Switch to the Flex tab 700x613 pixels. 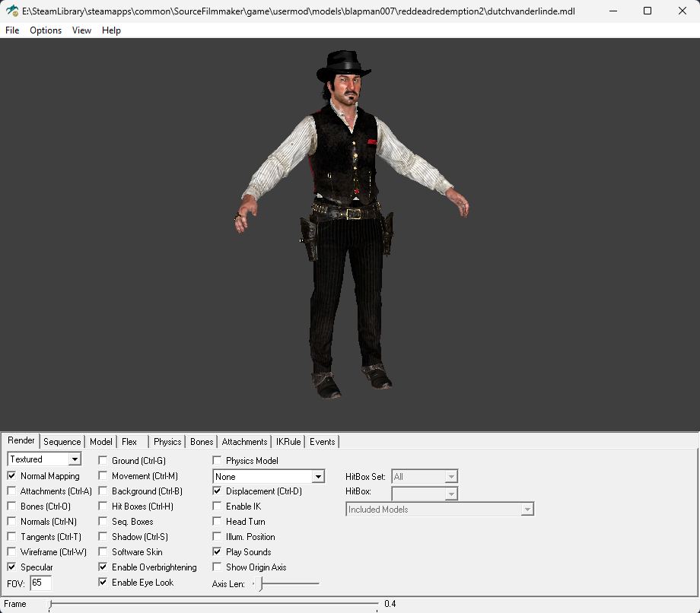pyautogui.click(x=129, y=442)
